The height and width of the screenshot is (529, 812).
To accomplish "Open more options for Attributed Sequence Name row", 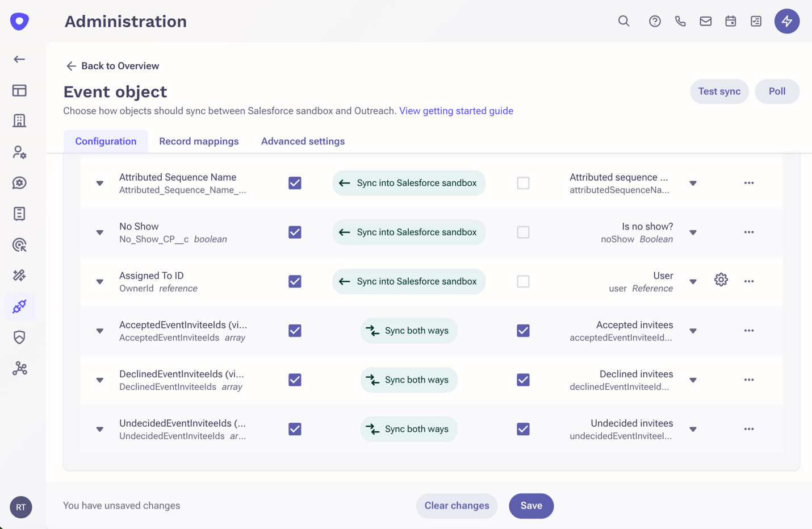I will coord(749,183).
